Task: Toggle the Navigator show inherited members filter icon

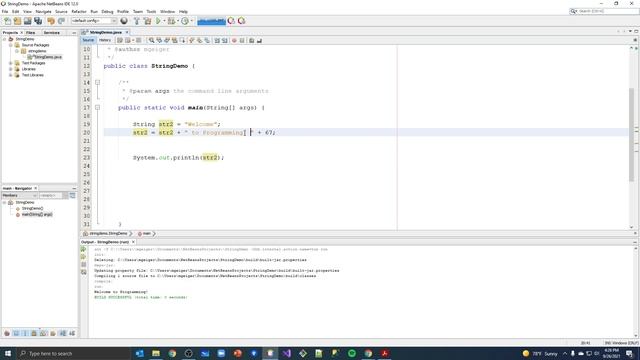Action: point(7,333)
